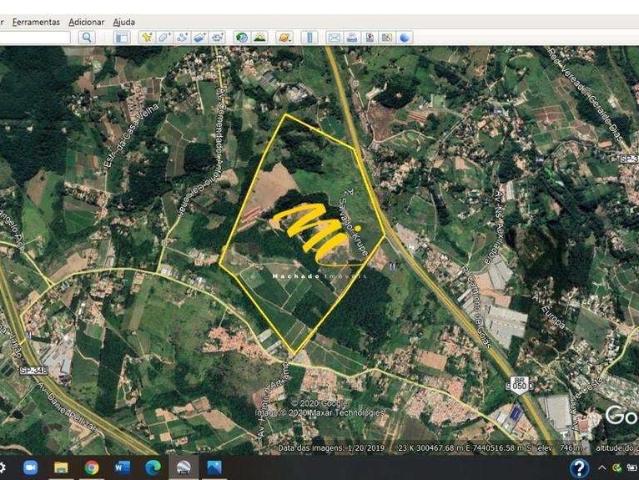Open the Adicionar menu
This screenshot has width=639, height=480.
point(85,21)
